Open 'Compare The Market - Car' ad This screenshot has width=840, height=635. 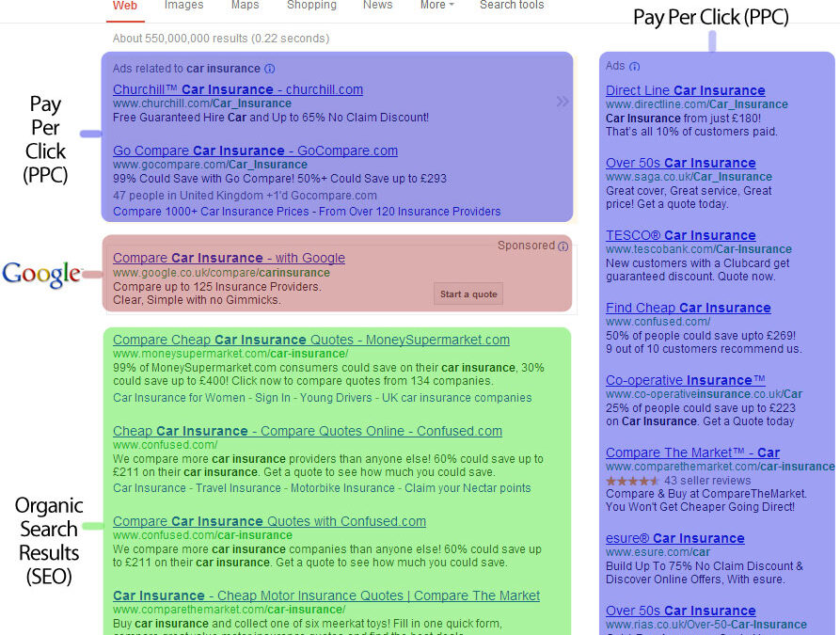tap(692, 452)
